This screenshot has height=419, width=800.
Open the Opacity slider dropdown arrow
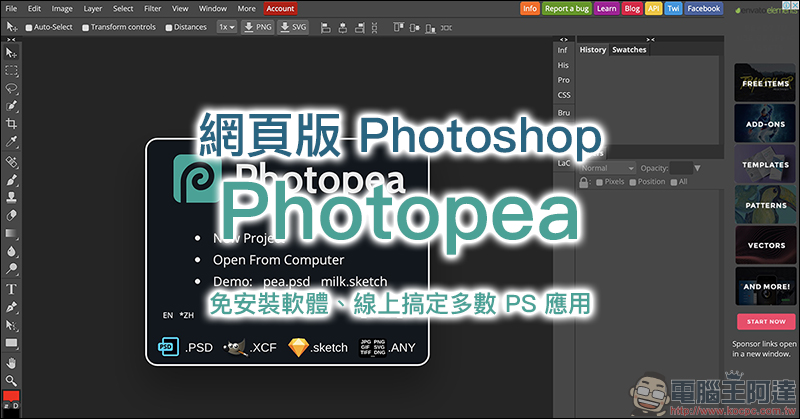(697, 168)
